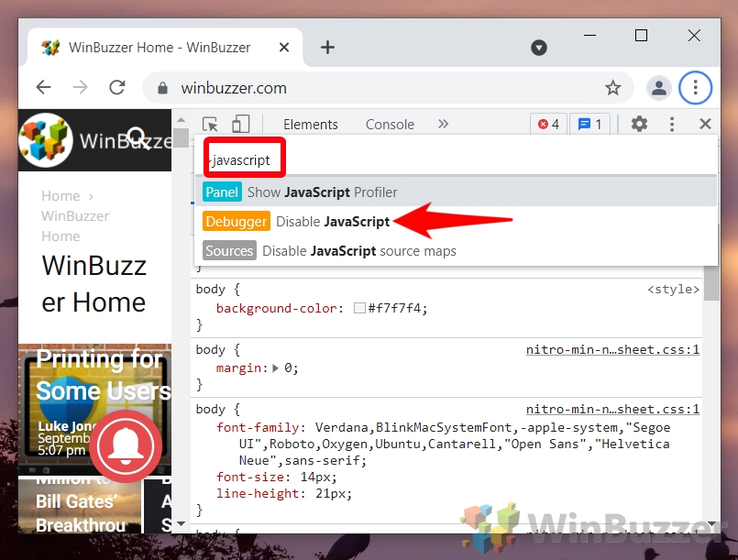Toggle the device toolbar emulation mode
This screenshot has height=560, width=738.
coord(241,123)
